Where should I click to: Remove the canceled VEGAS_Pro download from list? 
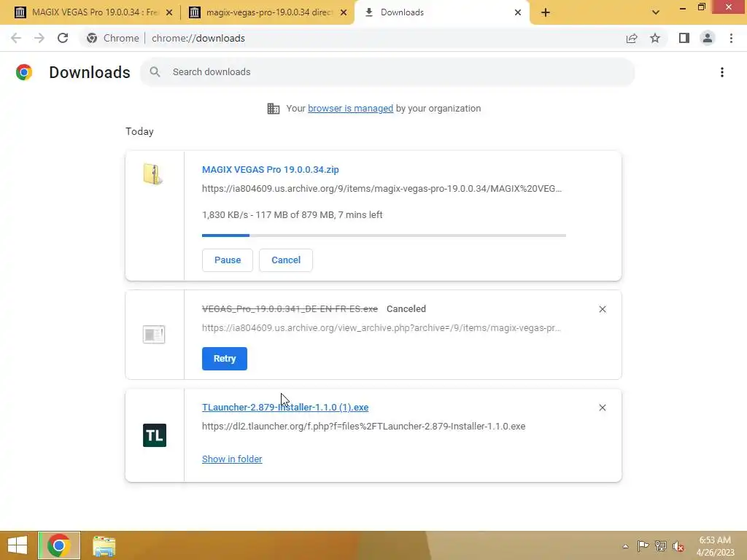pyautogui.click(x=603, y=309)
